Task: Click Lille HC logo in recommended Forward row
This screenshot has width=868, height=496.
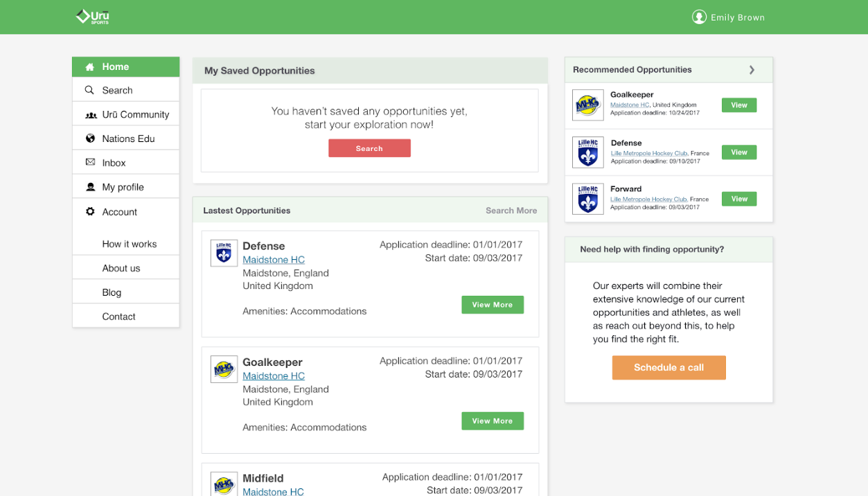Action: pos(588,199)
